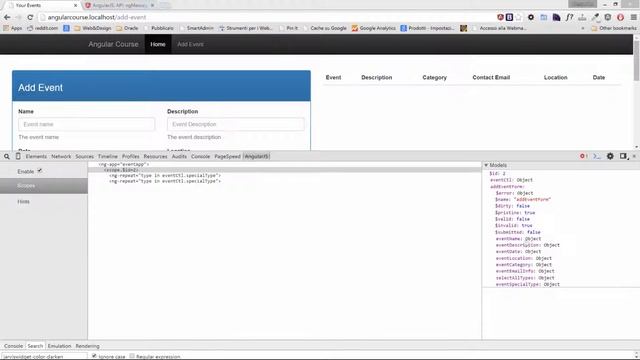This screenshot has height=360, width=640.
Task: Click the dark purple page extension icon
Action: (x=556, y=17)
